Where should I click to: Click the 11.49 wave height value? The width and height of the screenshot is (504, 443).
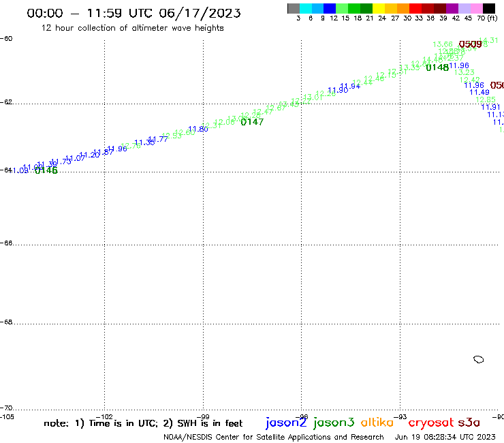click(479, 92)
